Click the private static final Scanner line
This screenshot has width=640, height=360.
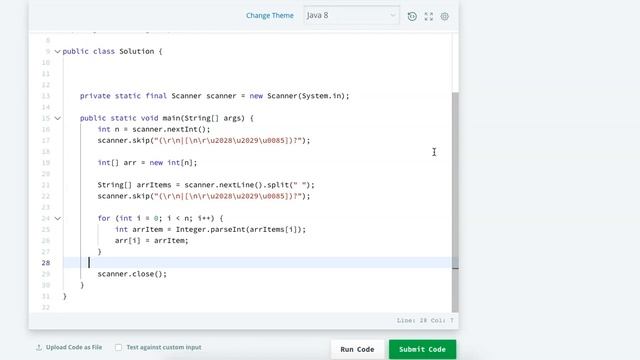pyautogui.click(x=215, y=96)
